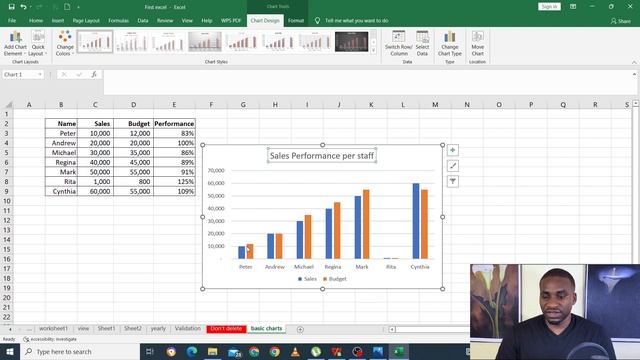This screenshot has height=360, width=640.
Task: Click the Save icon in quick access toolbar
Action: tap(11, 7)
